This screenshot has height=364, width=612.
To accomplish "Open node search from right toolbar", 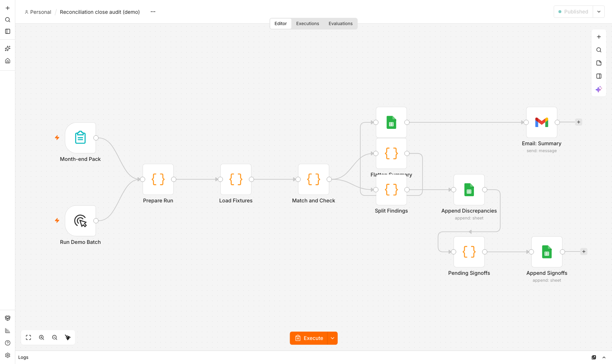I will point(599,50).
